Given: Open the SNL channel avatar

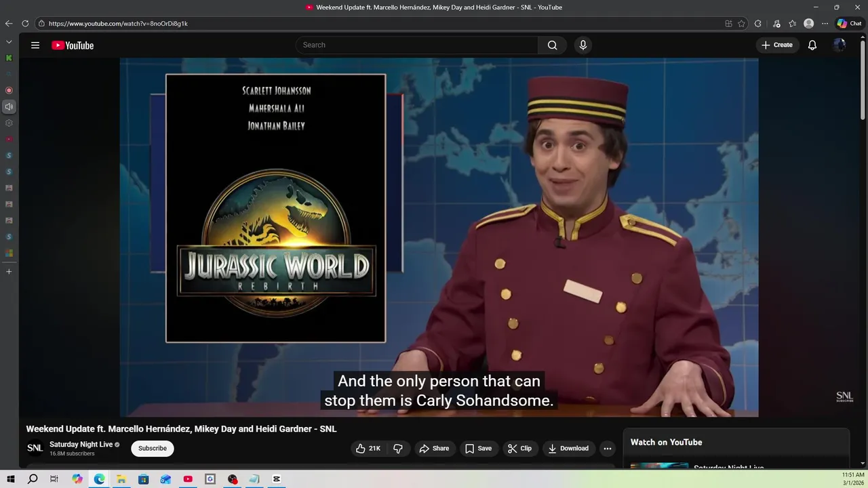Looking at the screenshot, I should point(35,448).
